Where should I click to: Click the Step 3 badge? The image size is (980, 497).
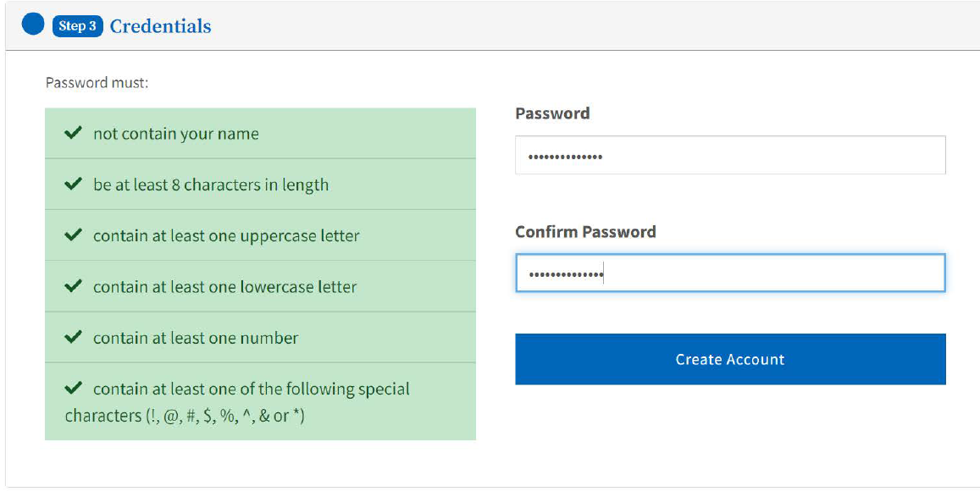click(x=77, y=26)
